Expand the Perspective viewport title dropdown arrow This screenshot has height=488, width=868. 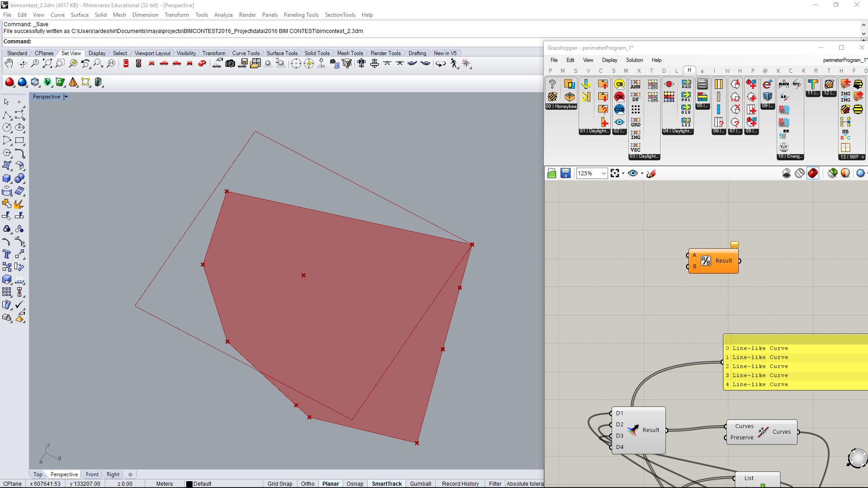pos(66,97)
